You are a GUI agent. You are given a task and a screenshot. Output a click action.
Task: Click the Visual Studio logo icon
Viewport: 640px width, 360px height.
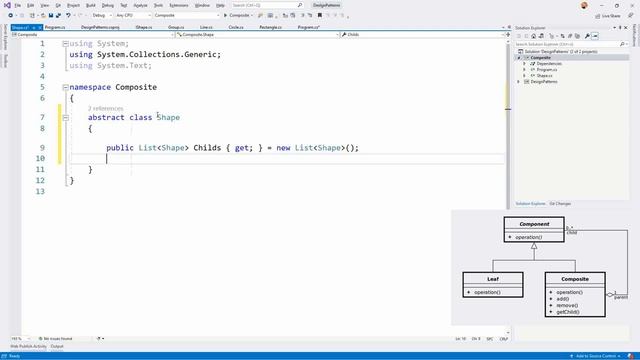pyautogui.click(x=7, y=5)
